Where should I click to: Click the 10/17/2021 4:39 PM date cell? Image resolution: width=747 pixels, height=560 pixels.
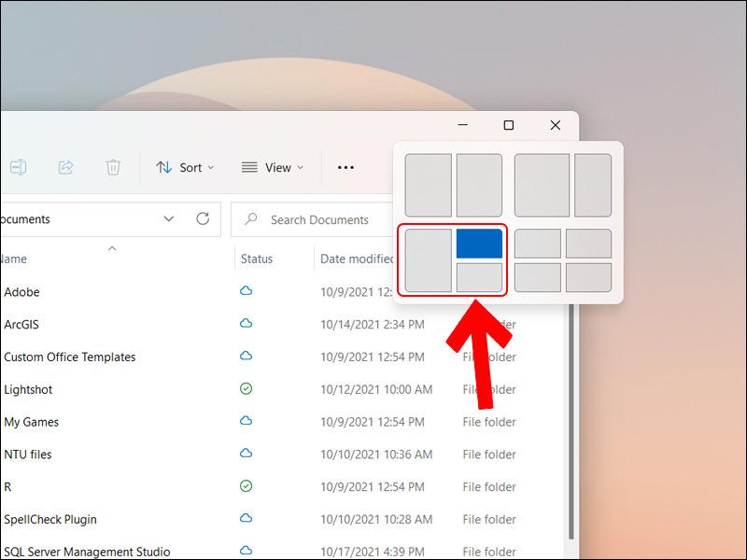(372, 552)
